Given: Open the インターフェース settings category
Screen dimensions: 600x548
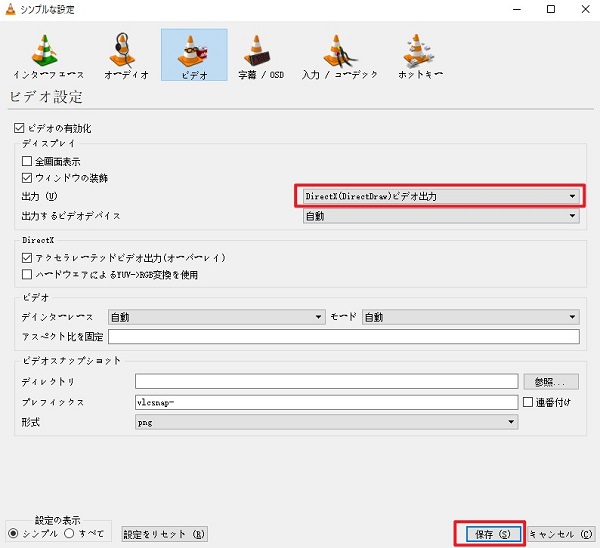Looking at the screenshot, I should 48,56.
